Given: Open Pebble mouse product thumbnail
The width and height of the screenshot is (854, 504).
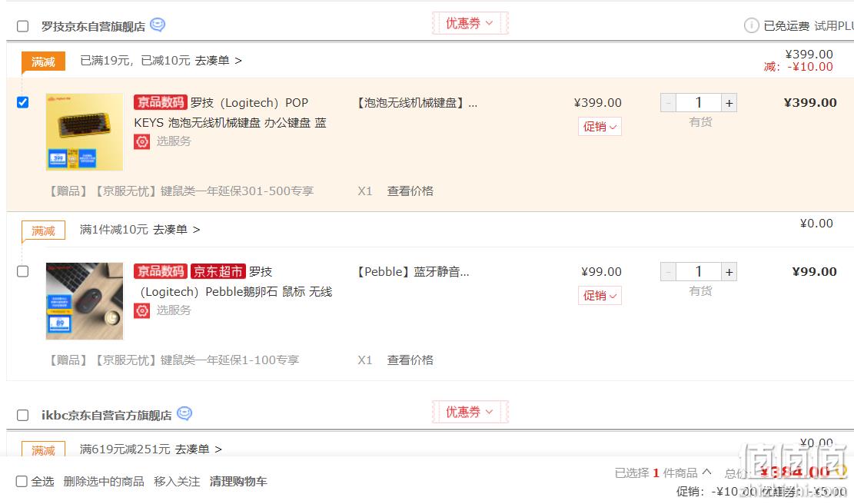Looking at the screenshot, I should tap(85, 301).
